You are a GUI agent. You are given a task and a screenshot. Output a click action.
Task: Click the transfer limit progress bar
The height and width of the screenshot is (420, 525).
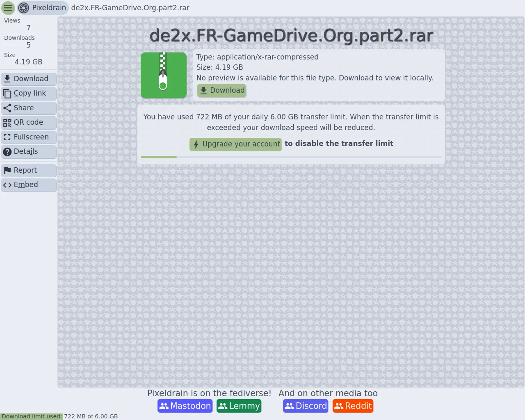click(291, 157)
